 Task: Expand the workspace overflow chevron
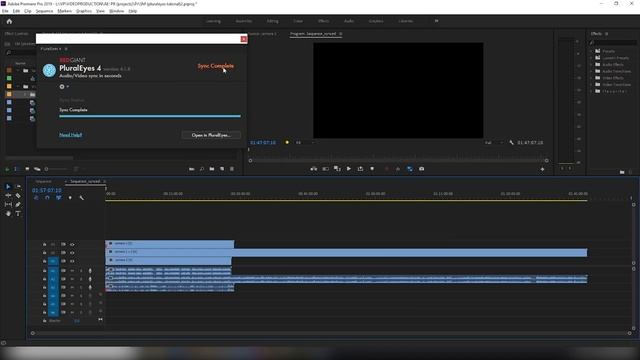coord(436,21)
